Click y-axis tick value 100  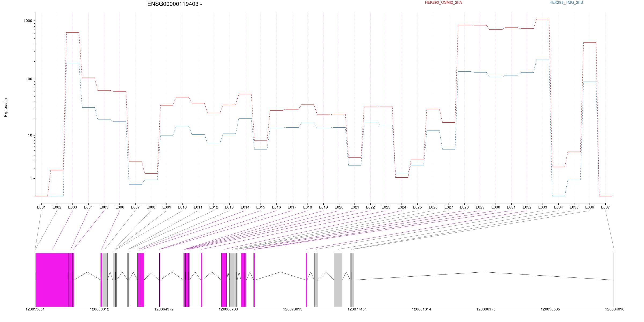29,79
